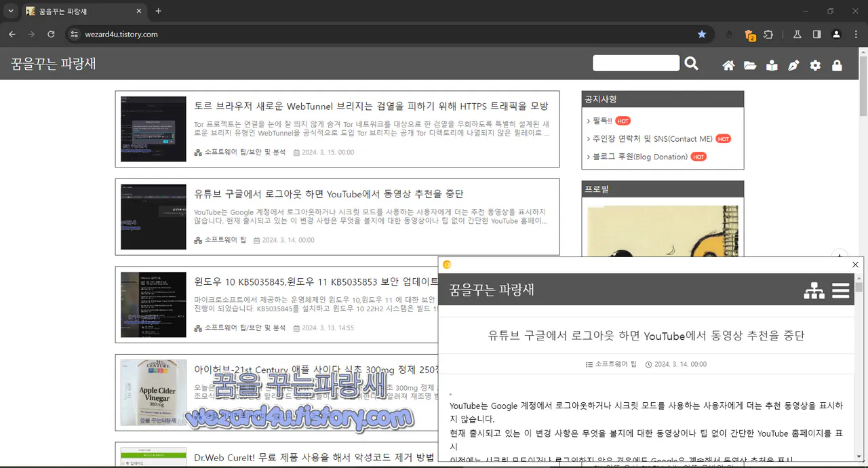Click the orange favicon in preview popup
868x468 pixels.
[x=447, y=265]
